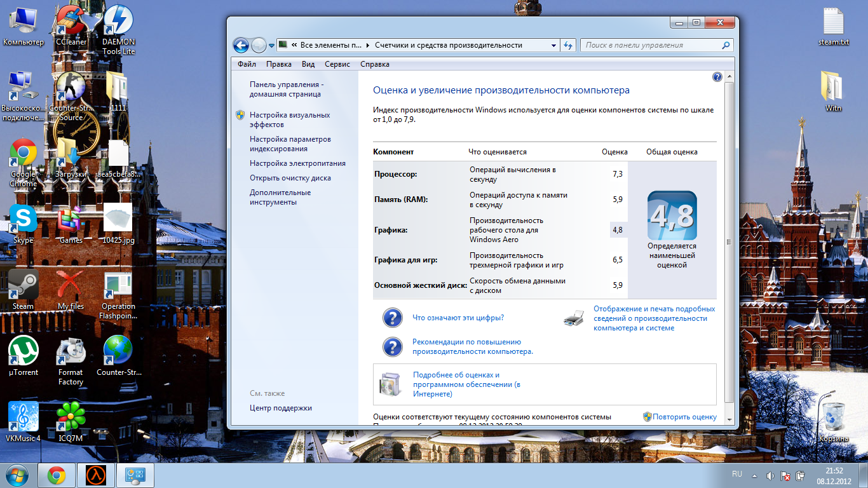Image resolution: width=868 pixels, height=488 pixels.
Task: Open the Witn folder on desktop
Action: click(833, 91)
